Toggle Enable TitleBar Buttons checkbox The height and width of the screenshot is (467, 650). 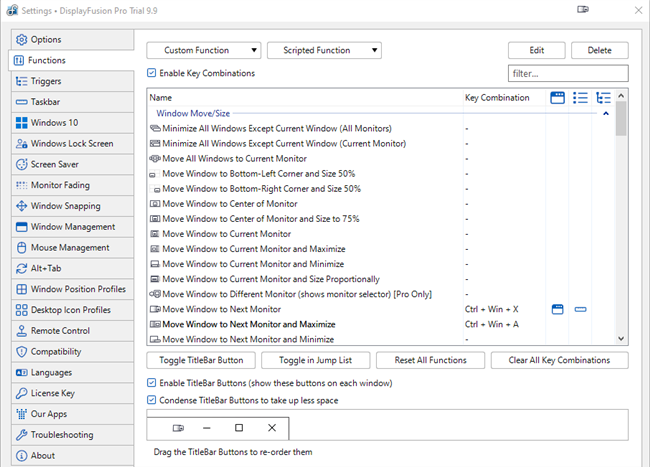[152, 383]
